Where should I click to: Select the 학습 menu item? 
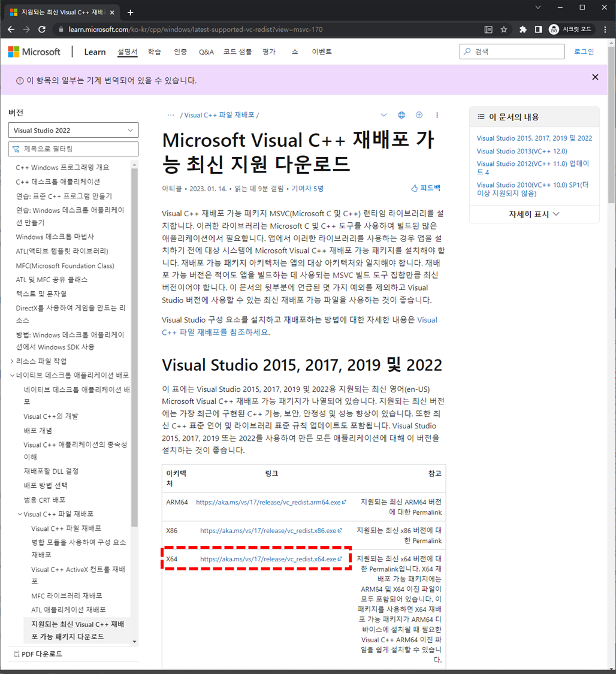tap(153, 52)
